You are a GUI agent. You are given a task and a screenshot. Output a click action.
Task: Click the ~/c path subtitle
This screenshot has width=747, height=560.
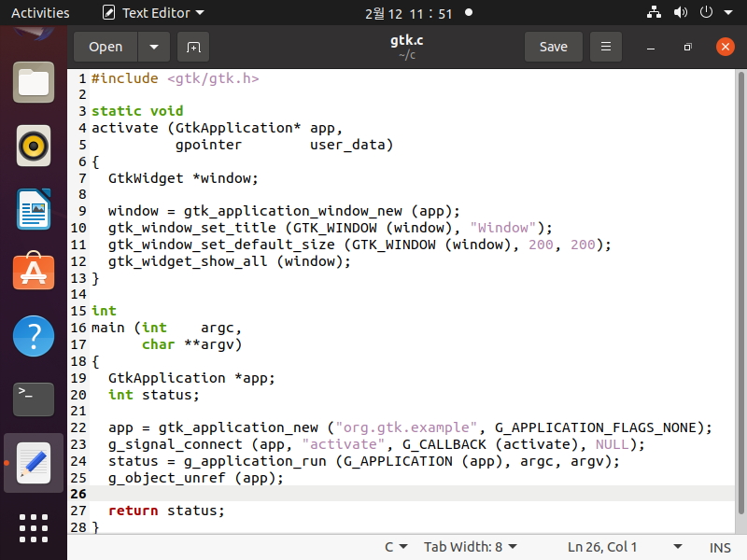pos(406,55)
